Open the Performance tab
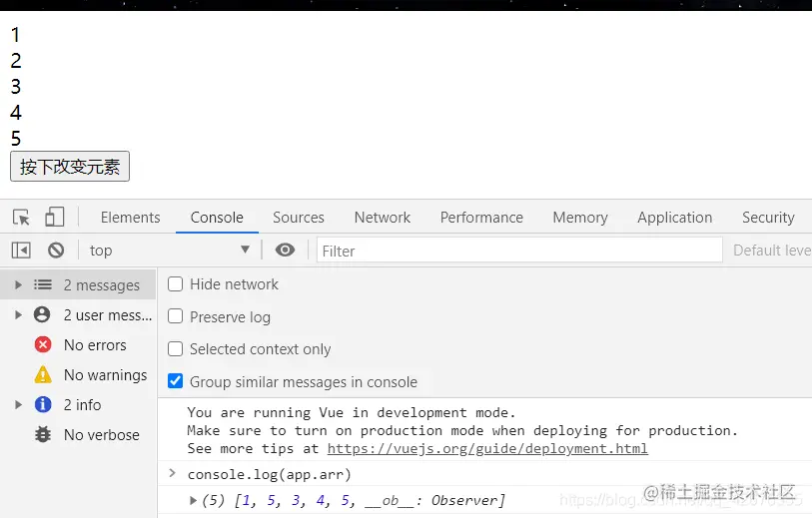Image resolution: width=812 pixels, height=518 pixels. [481, 218]
